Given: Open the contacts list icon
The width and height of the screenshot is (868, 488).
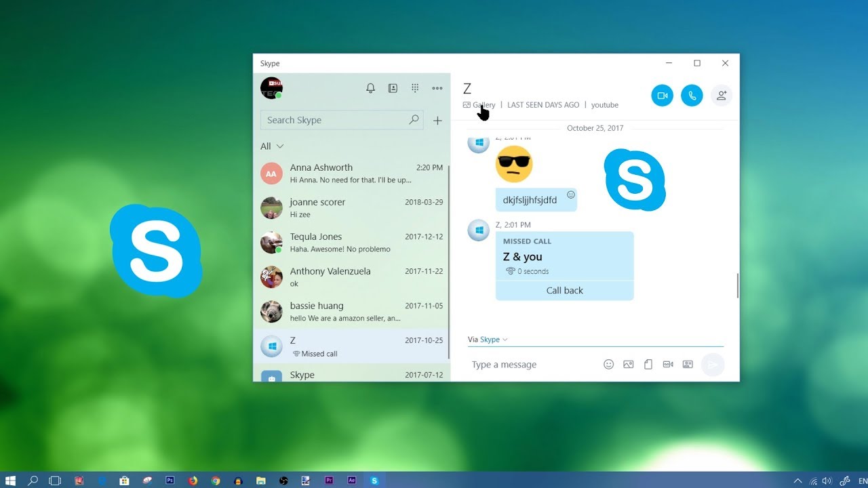Looking at the screenshot, I should [x=393, y=88].
